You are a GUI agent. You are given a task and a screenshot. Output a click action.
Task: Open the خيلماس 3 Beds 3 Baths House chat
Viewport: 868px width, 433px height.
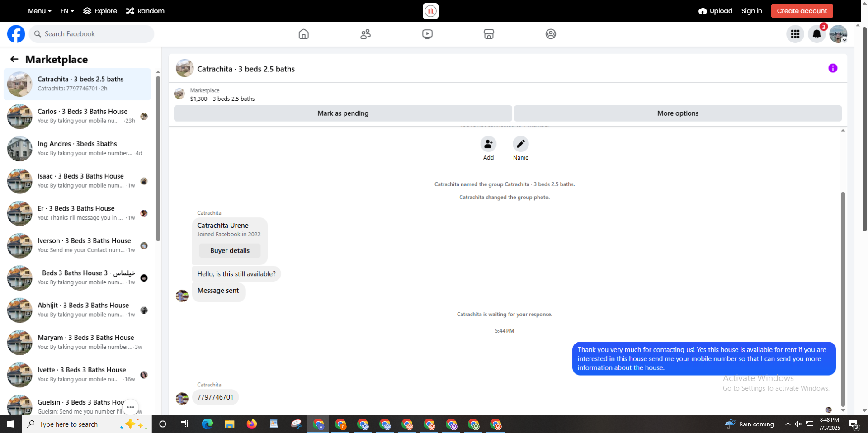click(77, 278)
